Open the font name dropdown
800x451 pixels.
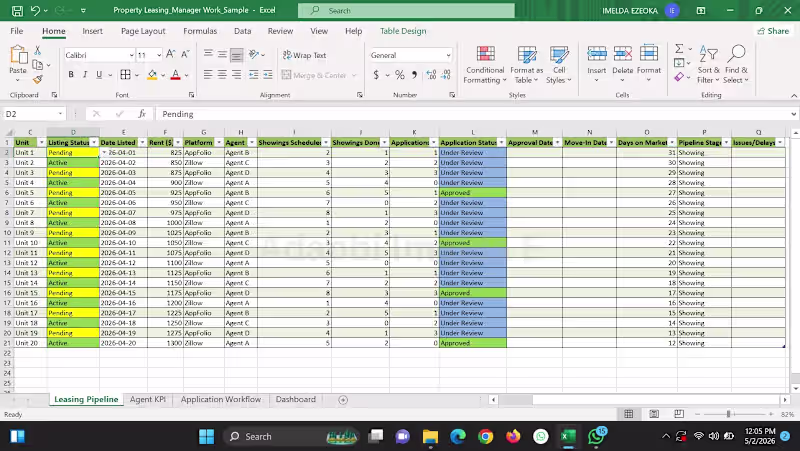pos(131,55)
